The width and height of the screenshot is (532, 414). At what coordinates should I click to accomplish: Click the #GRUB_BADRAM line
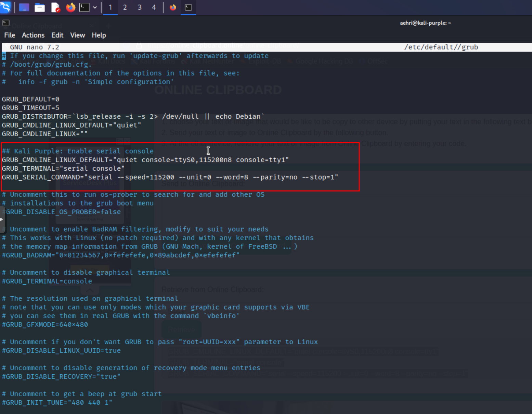tap(121, 255)
